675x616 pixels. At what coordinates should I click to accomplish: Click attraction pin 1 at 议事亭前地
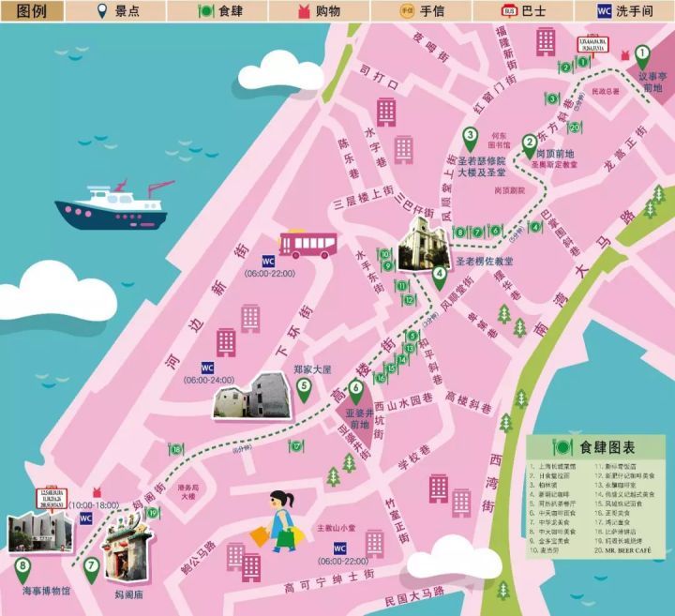[642, 56]
